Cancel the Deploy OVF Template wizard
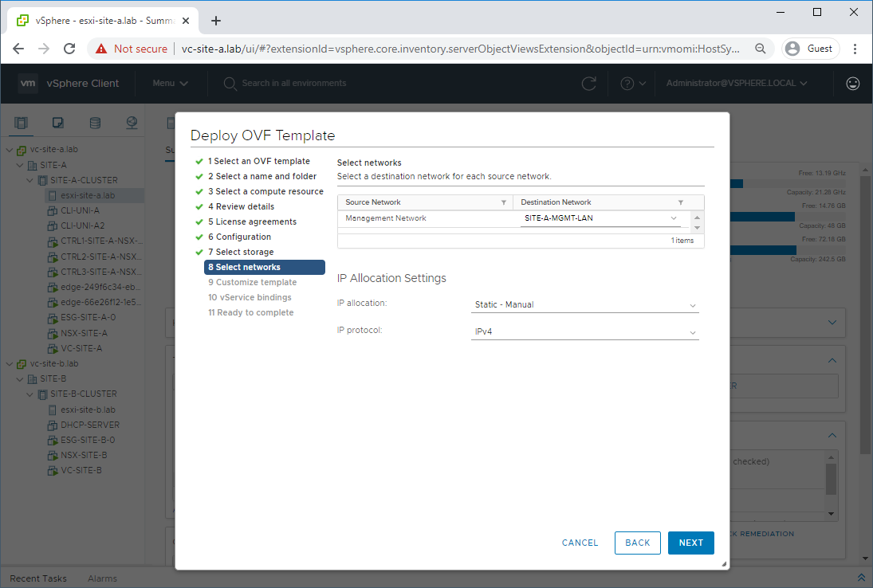873x588 pixels. pos(580,543)
